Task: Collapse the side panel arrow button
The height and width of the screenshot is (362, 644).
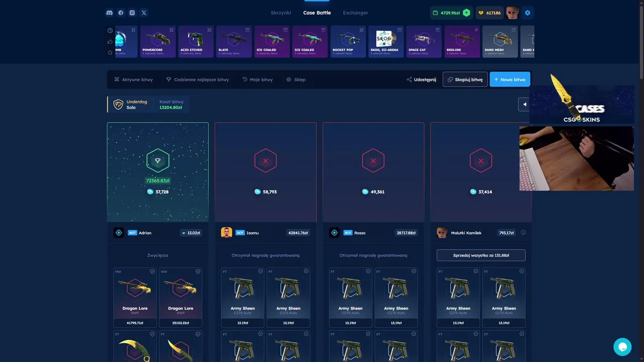Action: [524, 104]
